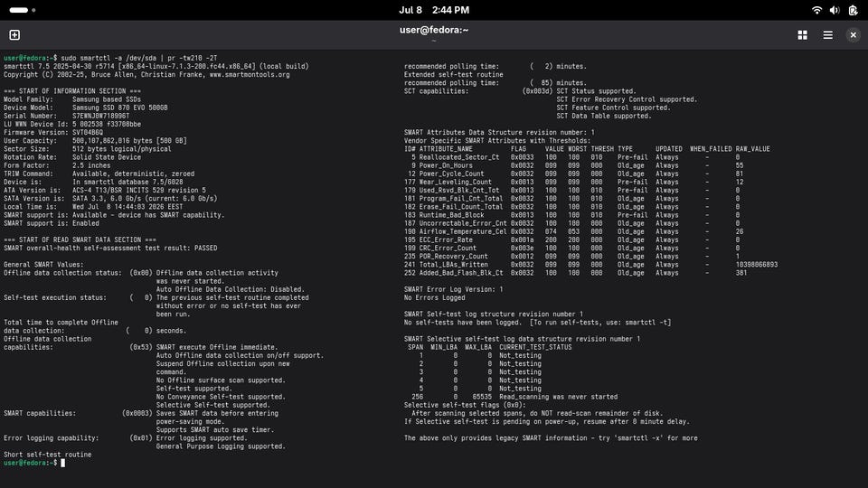The width and height of the screenshot is (868, 488).
Task: Click the RAW_VALUE column header
Action: pos(752,149)
